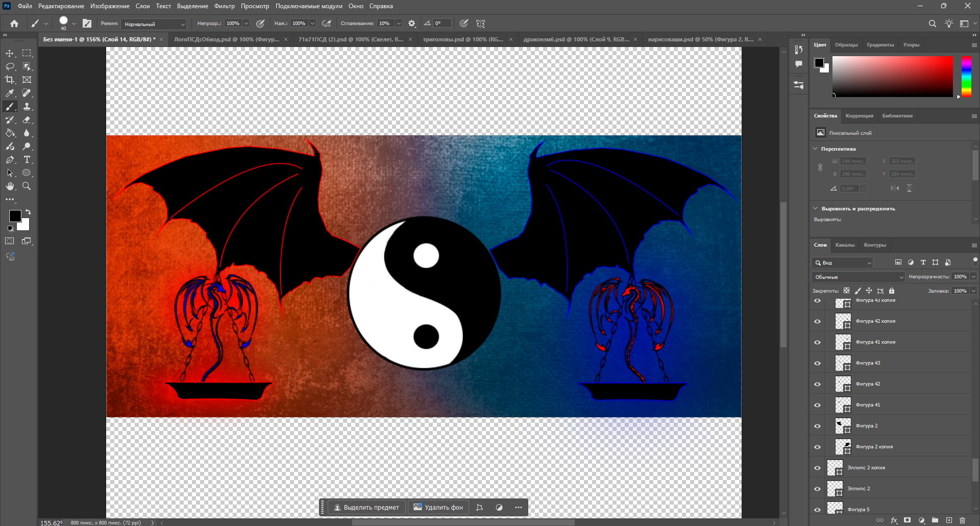Screen dimensions: 980x526
Task: Select the Eraser tool
Action: pyautogui.click(x=27, y=119)
